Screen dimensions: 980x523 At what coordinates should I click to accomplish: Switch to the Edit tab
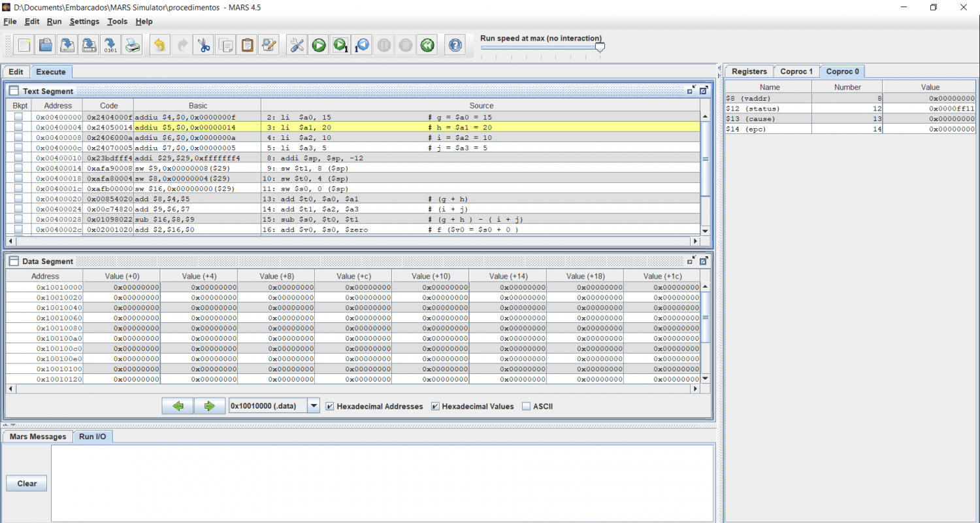(x=16, y=72)
